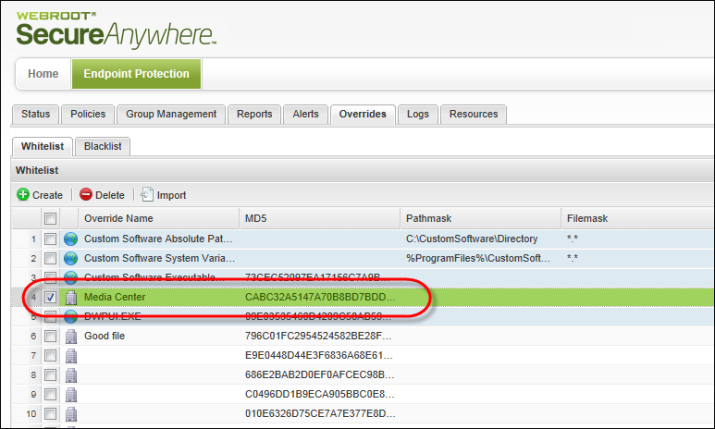Click the Import button label
The image size is (715, 429).
[x=171, y=195]
